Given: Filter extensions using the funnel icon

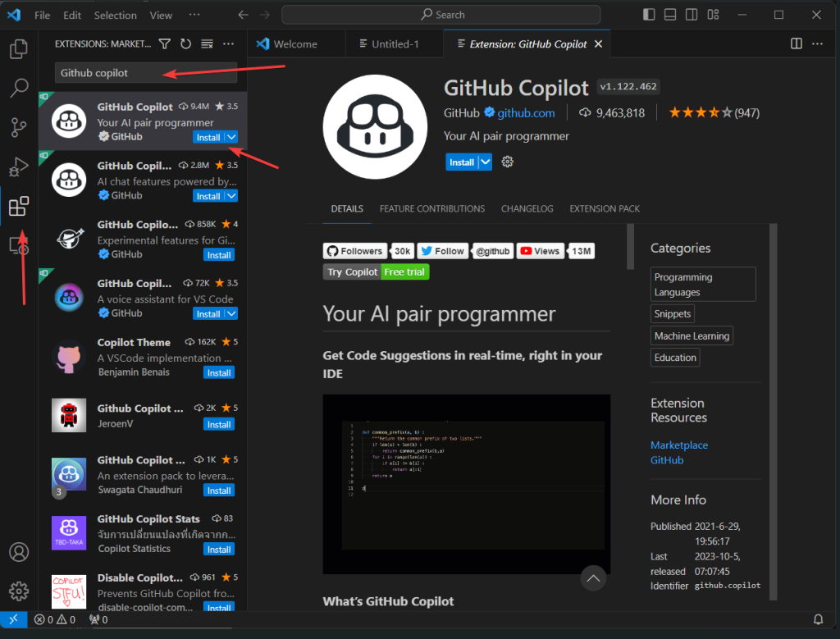Looking at the screenshot, I should coord(165,43).
